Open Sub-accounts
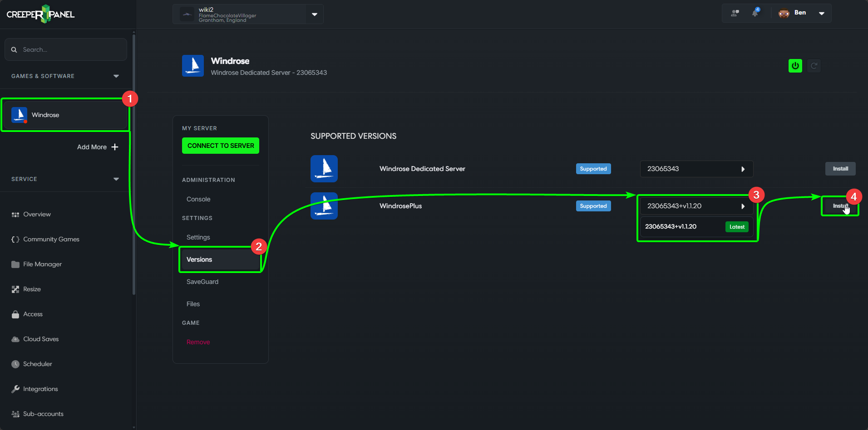 click(44, 414)
